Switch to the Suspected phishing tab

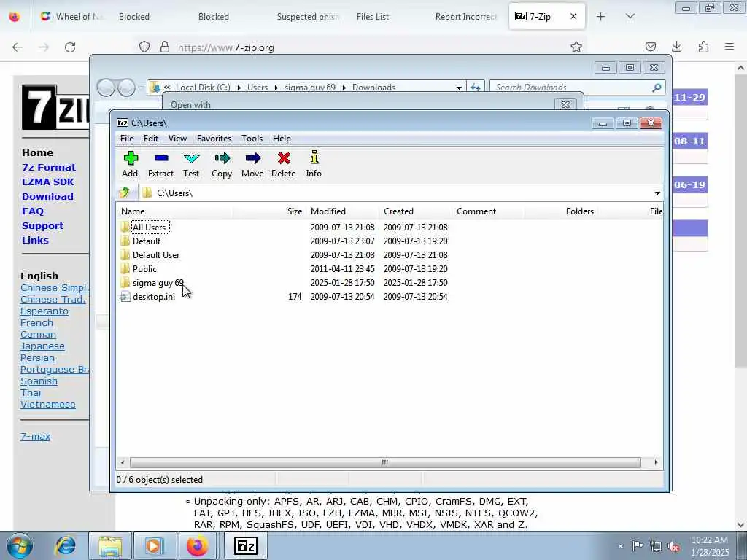click(x=308, y=17)
